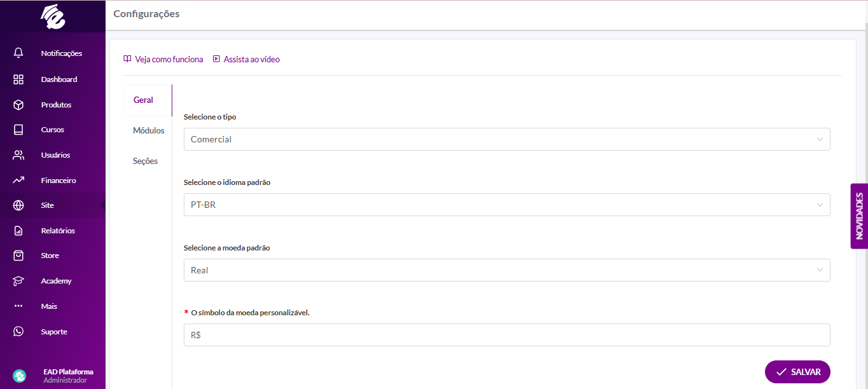This screenshot has height=389, width=868.
Task: Click the Cursos book icon
Action: [18, 130]
